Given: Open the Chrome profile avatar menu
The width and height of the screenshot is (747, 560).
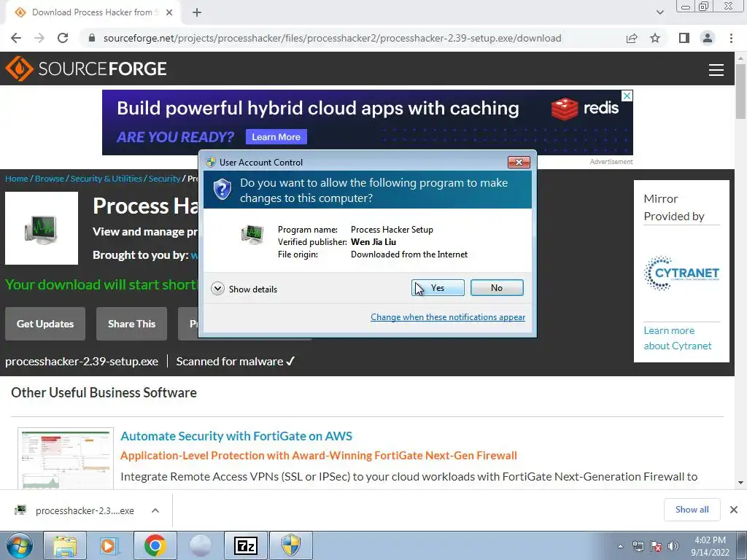Looking at the screenshot, I should pyautogui.click(x=708, y=38).
